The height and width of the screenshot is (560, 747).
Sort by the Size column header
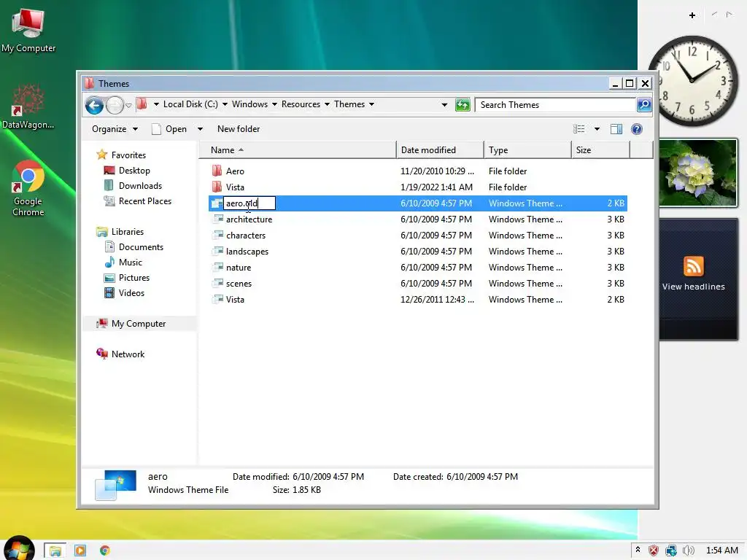[x=600, y=150]
